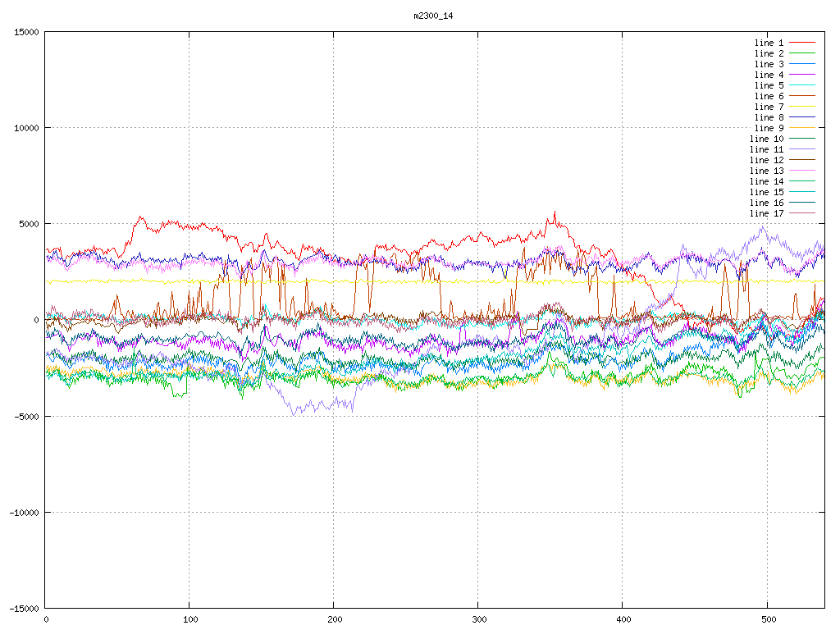Click the 5000 y-axis tick label
Image resolution: width=840 pixels, height=630 pixels.
pyautogui.click(x=30, y=224)
